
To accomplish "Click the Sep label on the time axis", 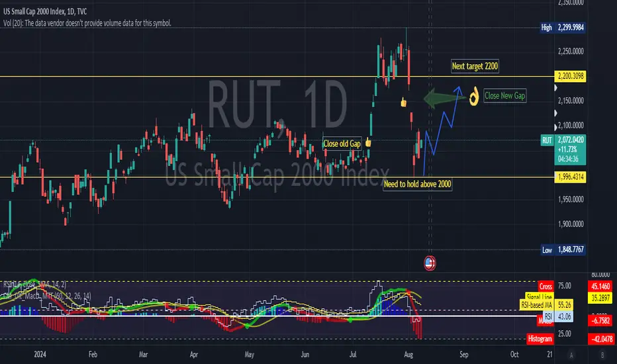I will point(464,355).
